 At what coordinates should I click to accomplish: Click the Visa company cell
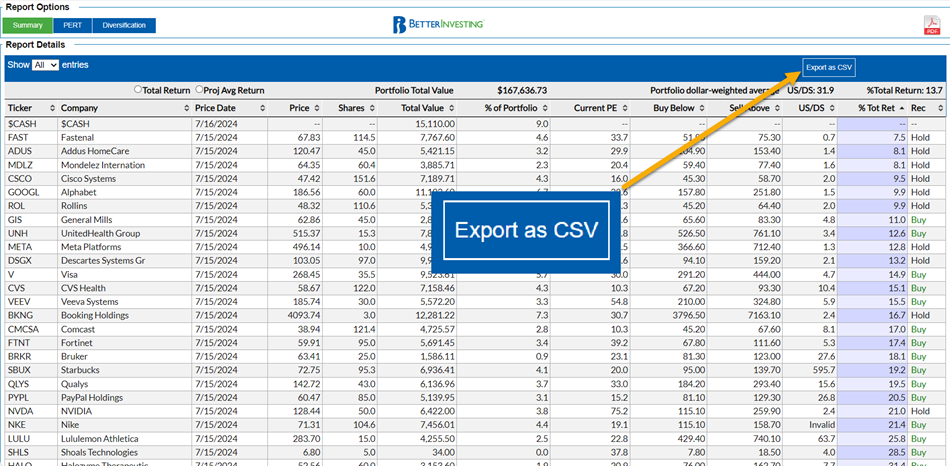coord(124,274)
